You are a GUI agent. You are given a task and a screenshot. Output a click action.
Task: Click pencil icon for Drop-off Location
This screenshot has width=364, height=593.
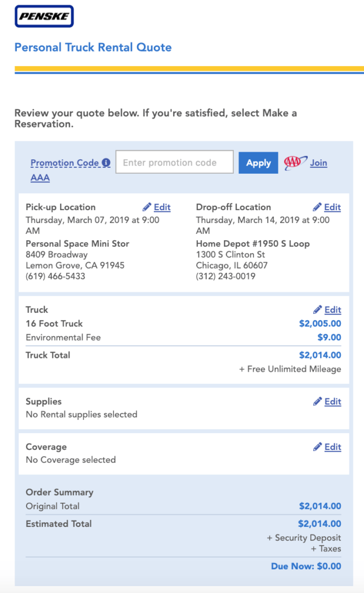(317, 207)
